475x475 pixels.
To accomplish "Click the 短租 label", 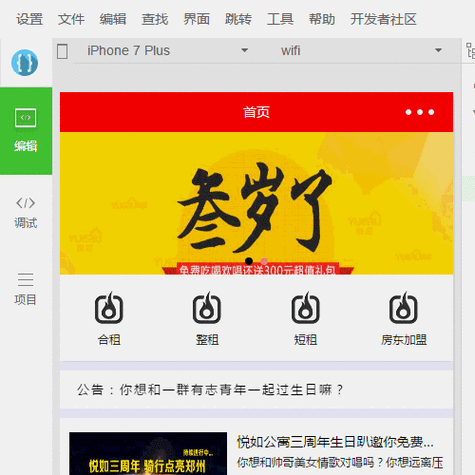I will click(x=305, y=340).
